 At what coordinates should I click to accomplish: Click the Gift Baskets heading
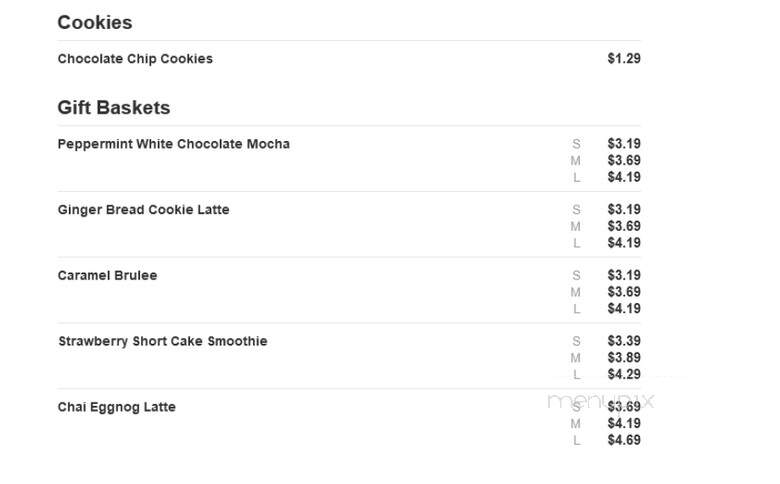point(113,107)
